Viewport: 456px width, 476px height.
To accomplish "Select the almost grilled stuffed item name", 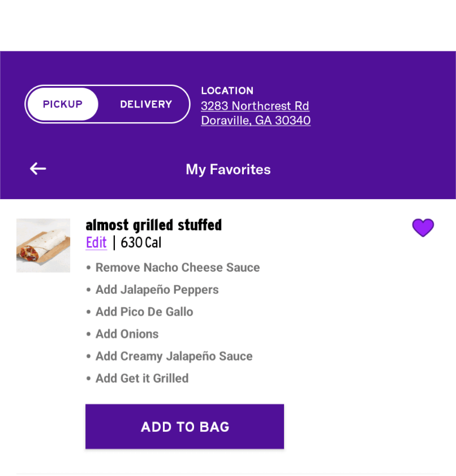I will pos(153,225).
